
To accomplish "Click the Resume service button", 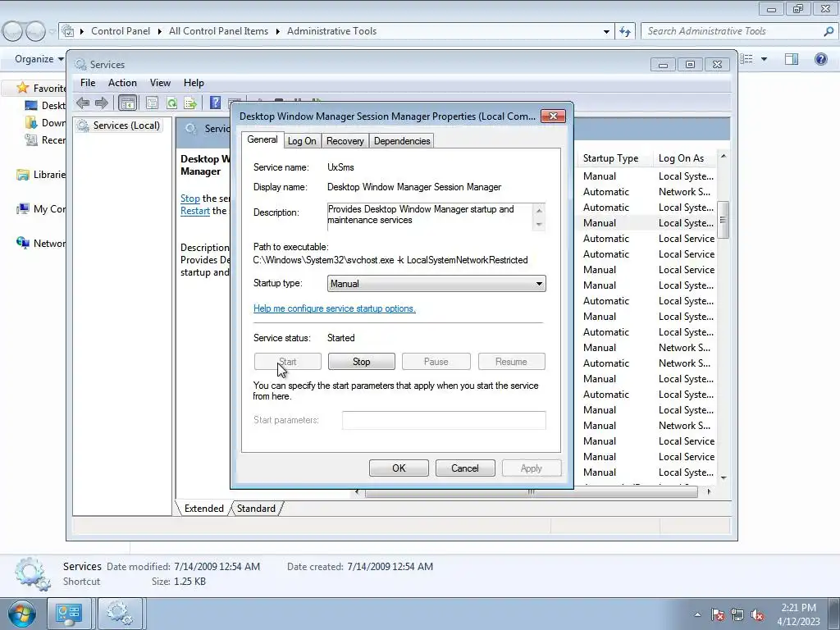I will (511, 362).
